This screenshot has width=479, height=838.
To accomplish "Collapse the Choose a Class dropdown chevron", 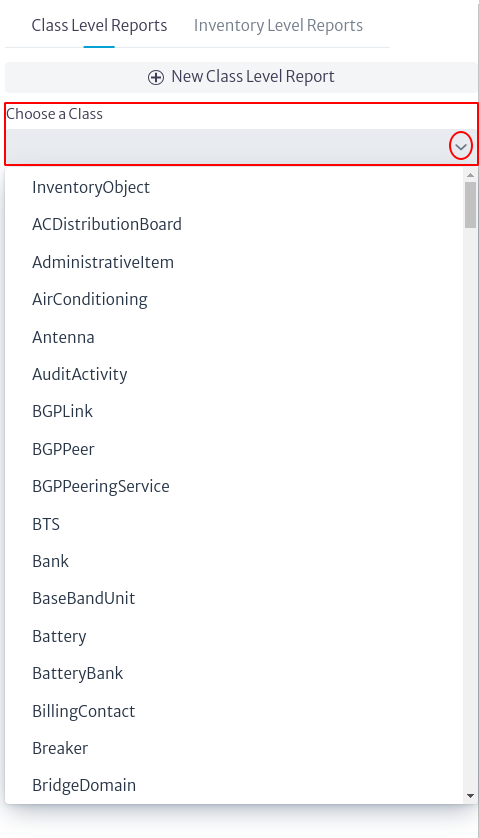I will coord(461,146).
